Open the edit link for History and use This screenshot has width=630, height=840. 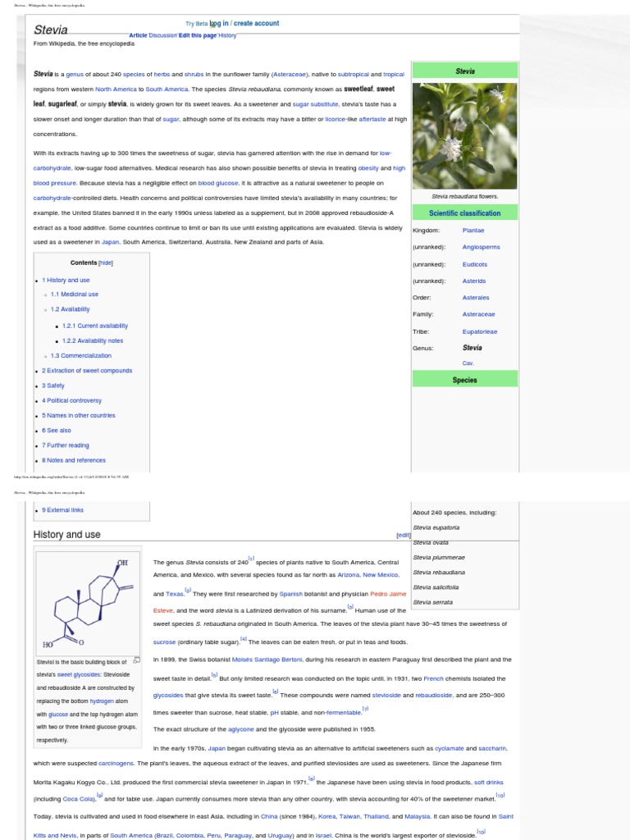click(x=404, y=535)
